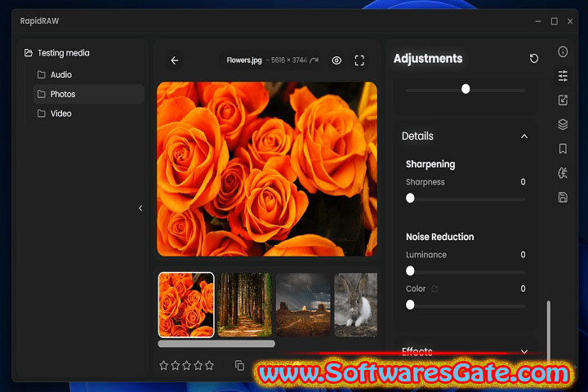Click the slider handle above the Details section
This screenshot has height=392, width=588.
click(465, 89)
